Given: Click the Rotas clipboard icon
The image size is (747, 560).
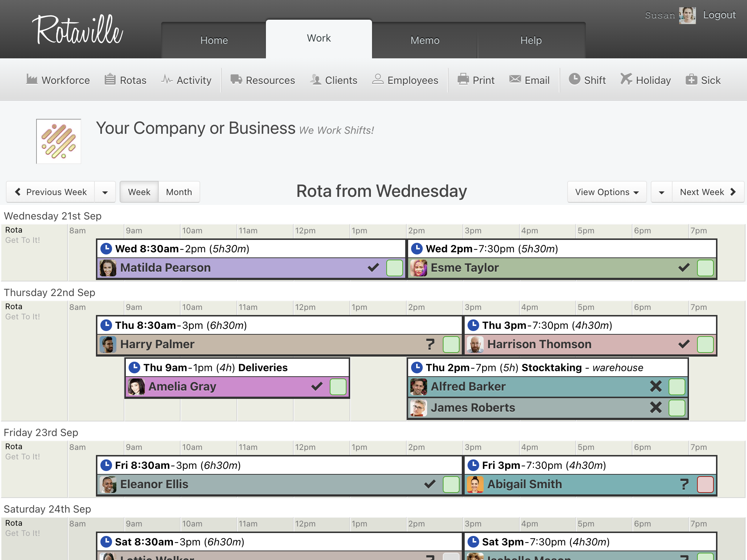Looking at the screenshot, I should (x=110, y=79).
